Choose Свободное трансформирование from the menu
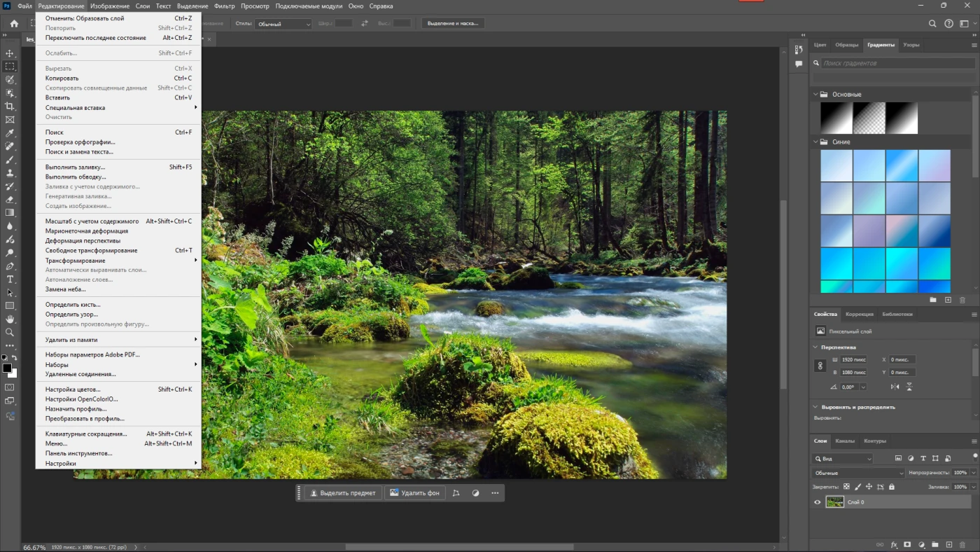Viewport: 980px width, 552px height. coord(91,251)
